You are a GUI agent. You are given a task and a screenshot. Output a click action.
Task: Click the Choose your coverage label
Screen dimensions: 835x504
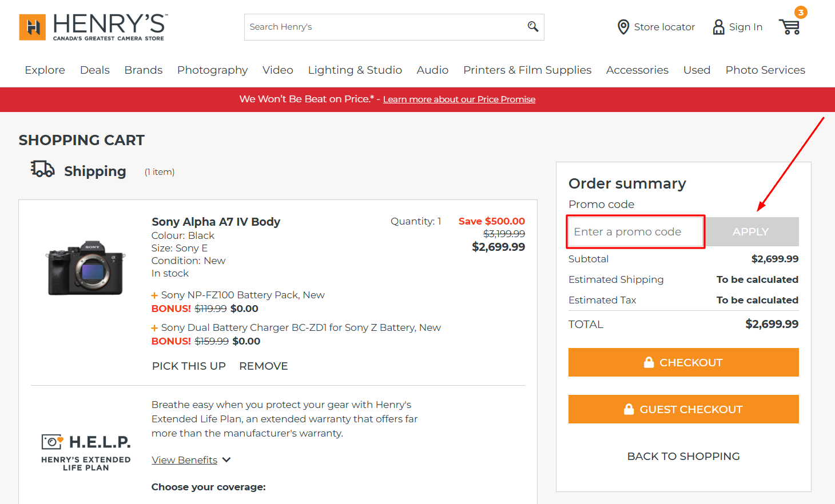(208, 487)
